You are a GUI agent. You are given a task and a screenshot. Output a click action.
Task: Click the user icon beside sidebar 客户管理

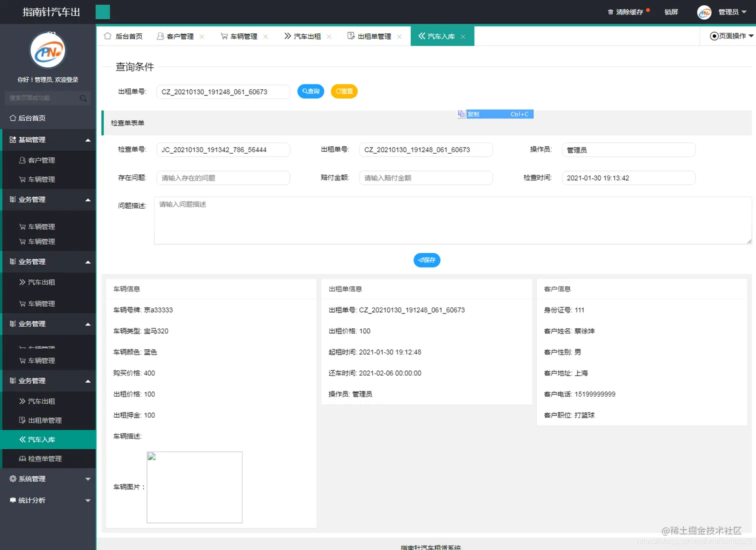click(22, 160)
